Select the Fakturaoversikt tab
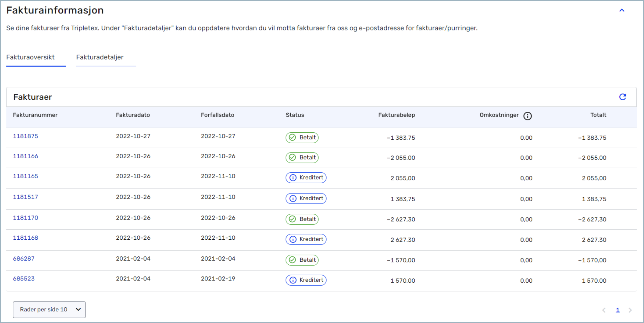Screen dimensions: 644x323 coord(30,57)
